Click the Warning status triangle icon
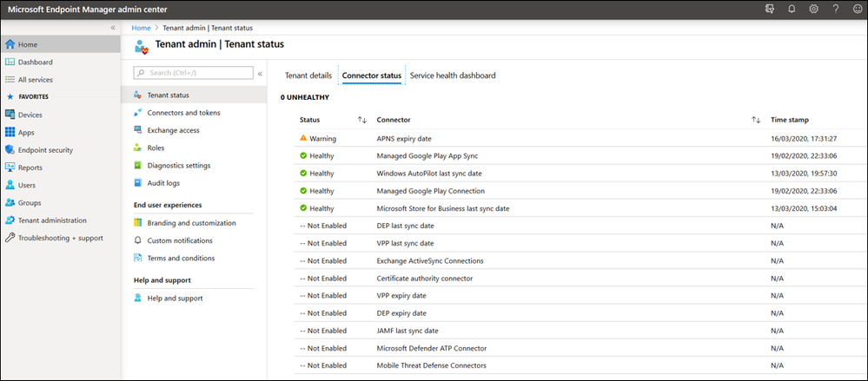This screenshot has width=868, height=381. [303, 138]
